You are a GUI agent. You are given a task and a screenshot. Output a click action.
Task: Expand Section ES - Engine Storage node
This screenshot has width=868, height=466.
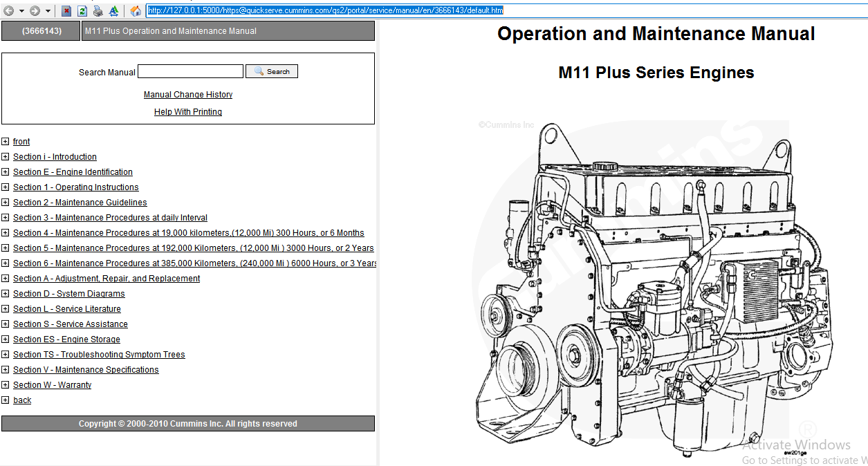(x=6, y=339)
